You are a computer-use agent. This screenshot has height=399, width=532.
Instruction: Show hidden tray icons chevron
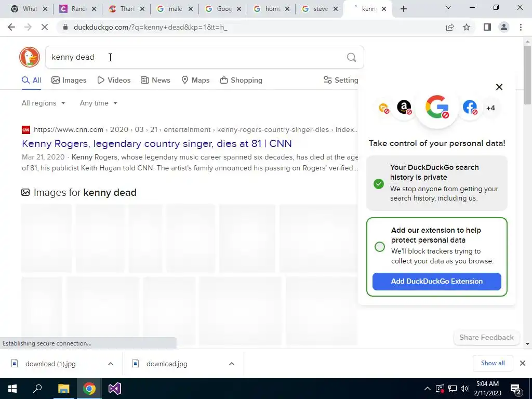coord(428,389)
